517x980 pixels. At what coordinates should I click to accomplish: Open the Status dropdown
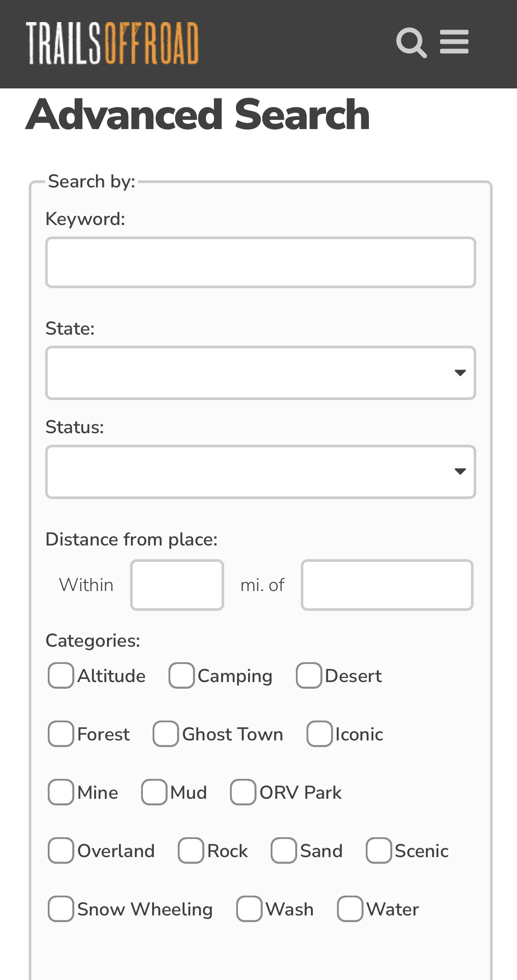(x=260, y=472)
